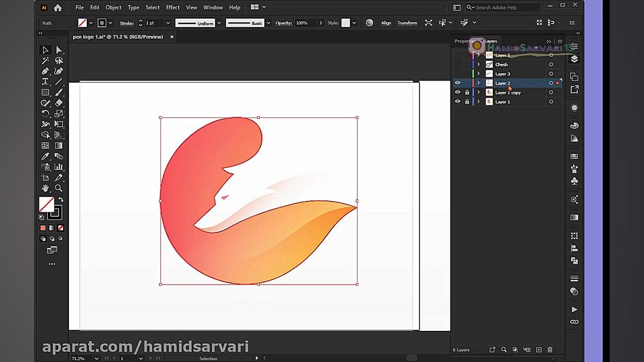Open the Object menu
This screenshot has width=644, height=362.
click(x=113, y=7)
